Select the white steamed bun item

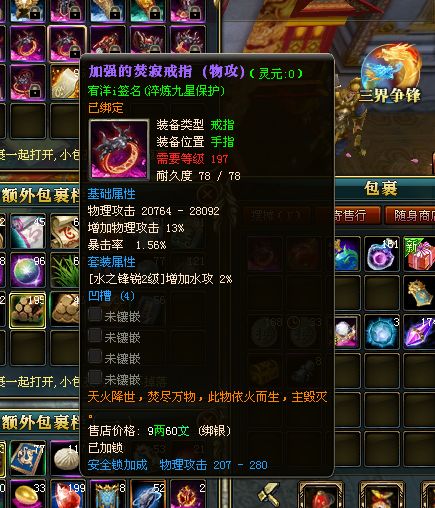click(x=65, y=458)
